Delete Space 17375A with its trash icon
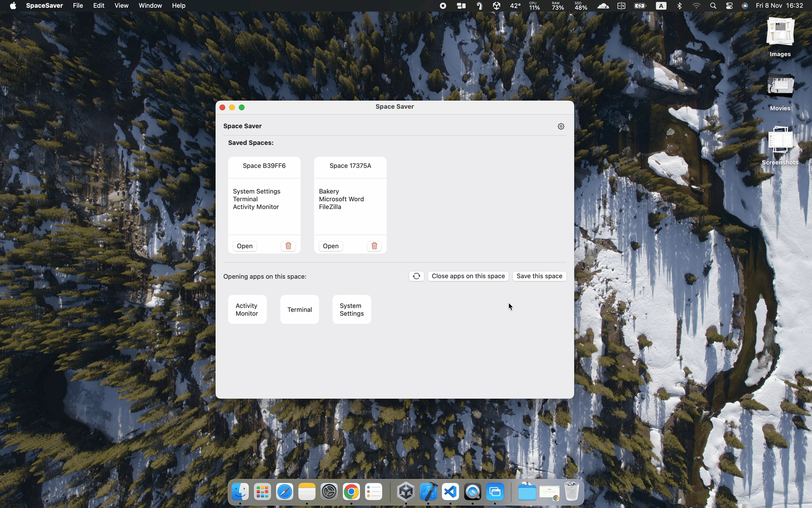The image size is (812, 508). click(x=374, y=246)
